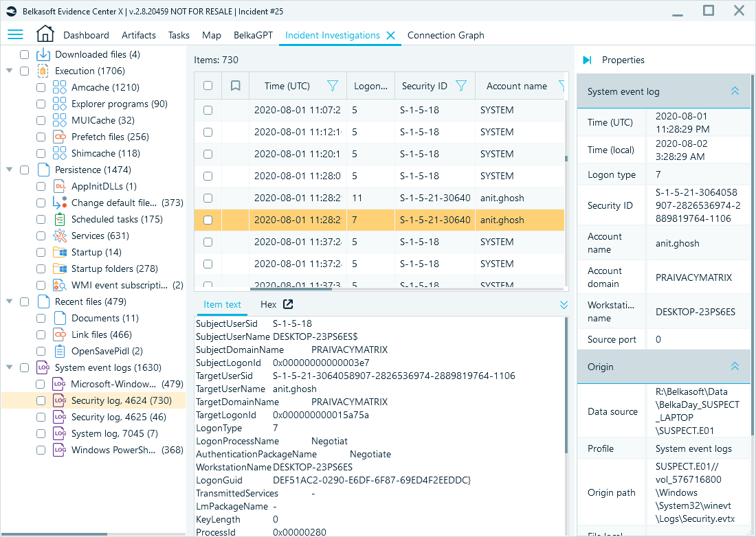756x537 pixels.
Task: Open the hamburger main menu
Action: point(15,35)
